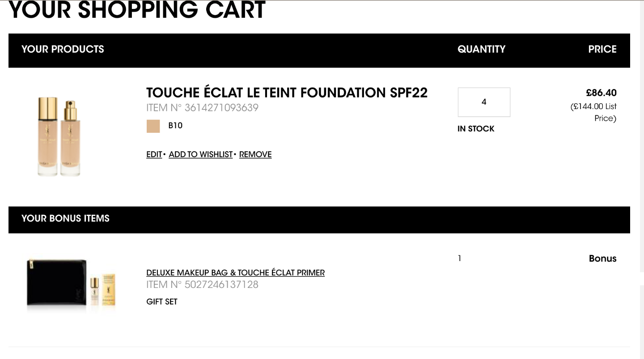Click the Quantity column header

tap(481, 49)
